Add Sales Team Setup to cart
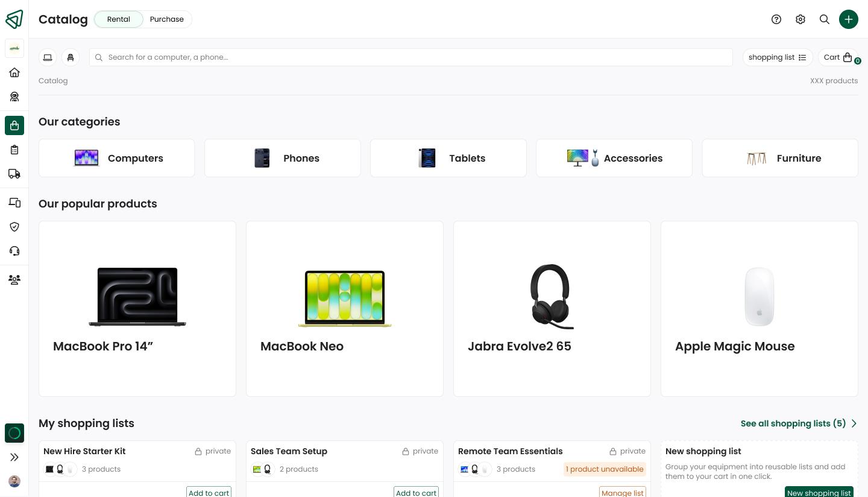 pyautogui.click(x=416, y=492)
